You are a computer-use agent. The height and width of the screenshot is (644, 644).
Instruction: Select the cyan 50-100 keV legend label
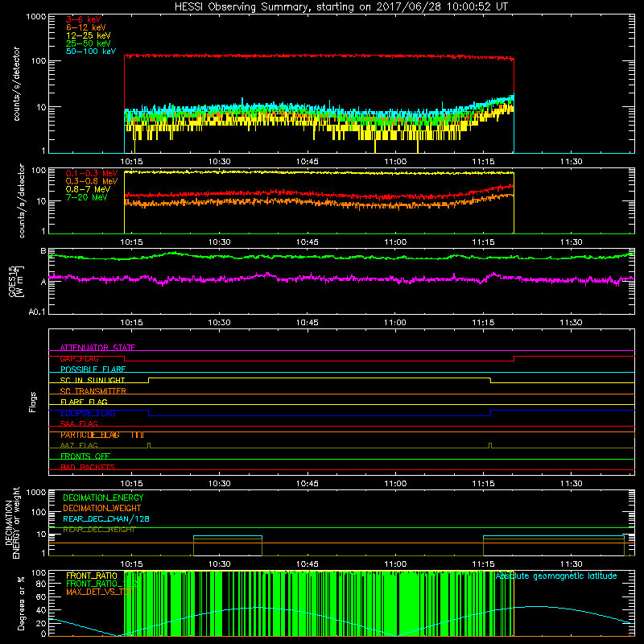coord(91,52)
